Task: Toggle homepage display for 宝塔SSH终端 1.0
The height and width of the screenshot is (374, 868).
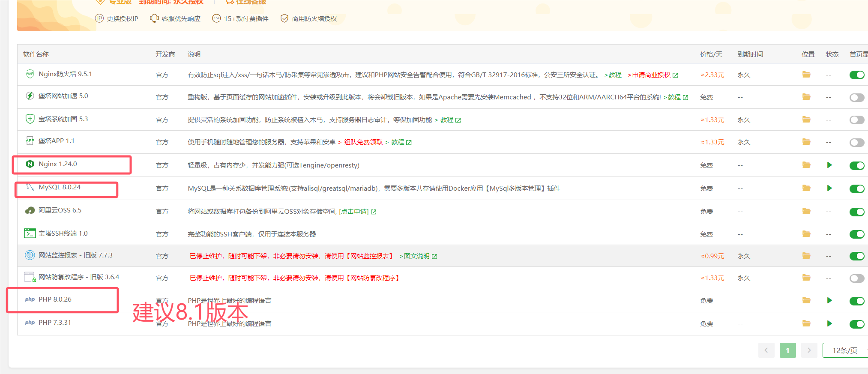Action: point(857,234)
